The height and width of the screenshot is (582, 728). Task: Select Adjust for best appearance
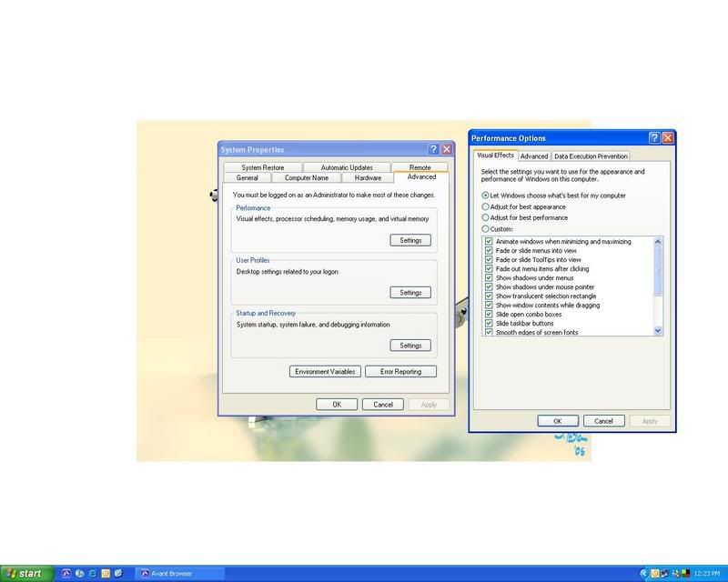pos(485,206)
